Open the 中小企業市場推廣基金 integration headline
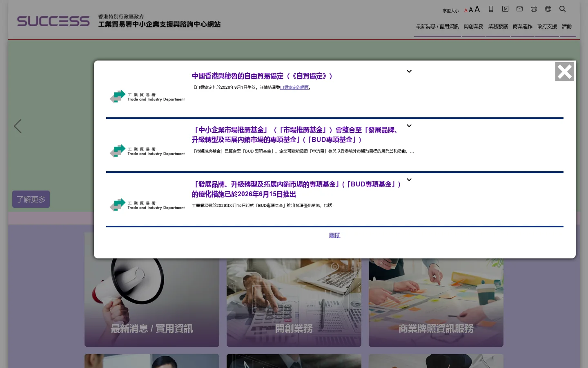The height and width of the screenshot is (368, 588). [296, 135]
